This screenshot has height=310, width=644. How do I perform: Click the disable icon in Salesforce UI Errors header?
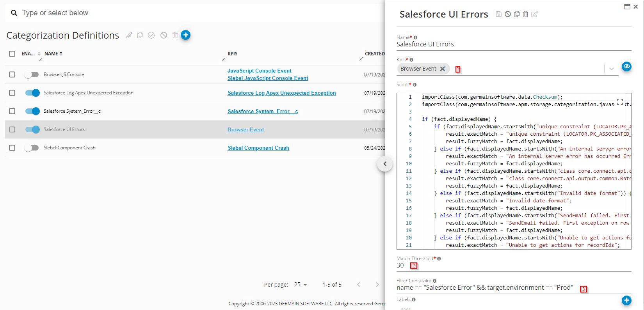(x=508, y=14)
